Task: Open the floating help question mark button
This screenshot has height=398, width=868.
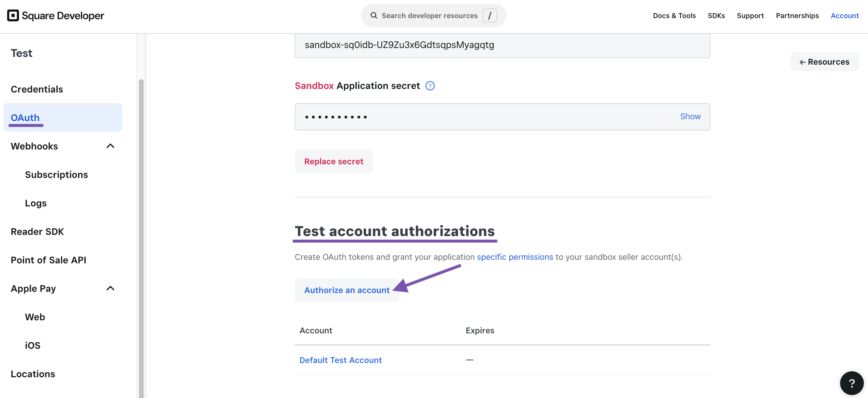Action: [x=851, y=383]
